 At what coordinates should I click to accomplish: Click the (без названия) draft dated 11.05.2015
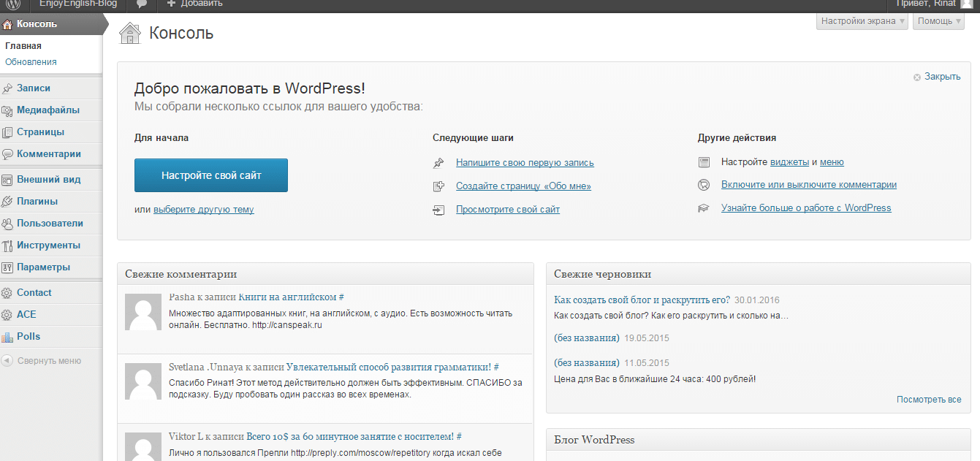click(587, 363)
